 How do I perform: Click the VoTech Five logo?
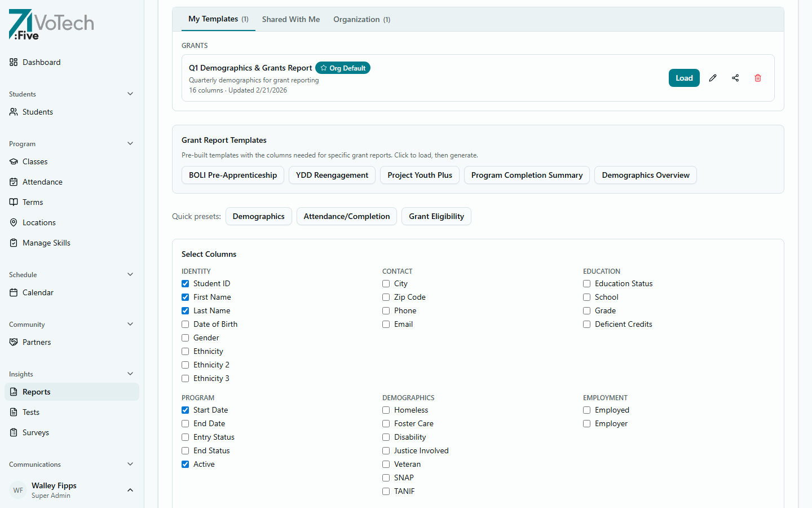(x=51, y=24)
